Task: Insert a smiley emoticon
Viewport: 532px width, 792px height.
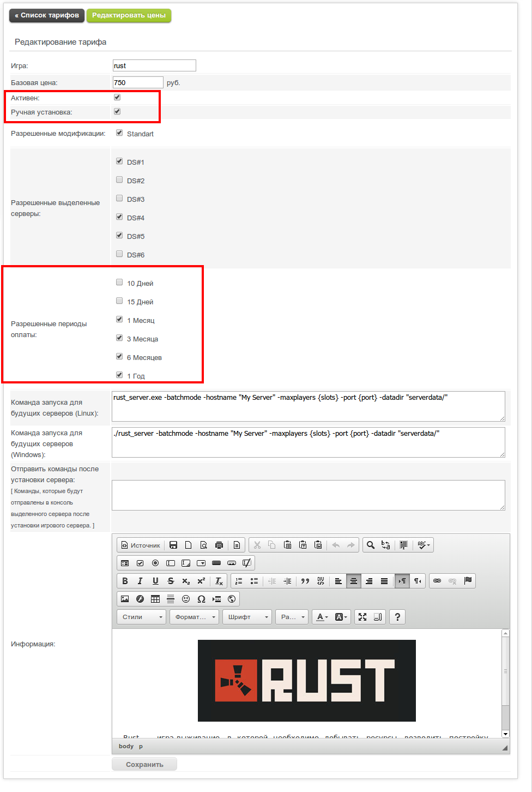Action: (186, 599)
